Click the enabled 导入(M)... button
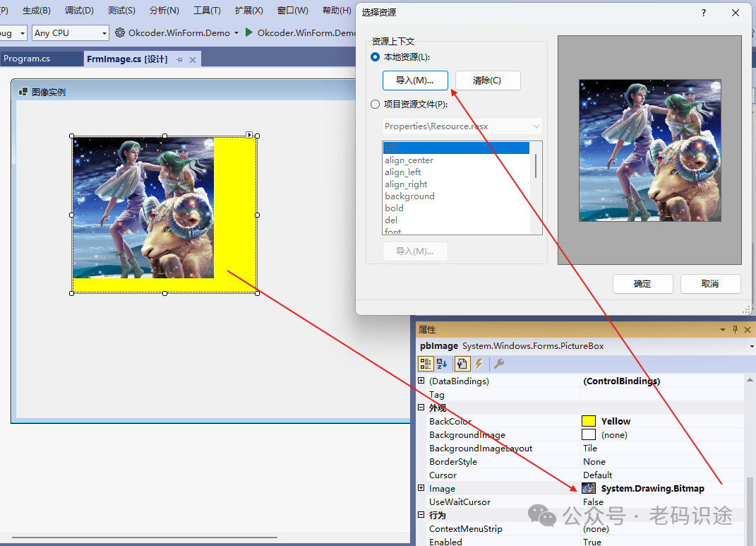This screenshot has height=546, width=756. point(415,80)
